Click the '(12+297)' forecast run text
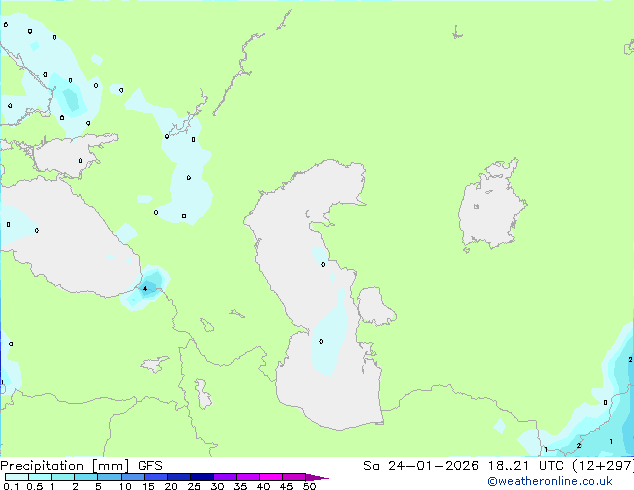 click(x=603, y=466)
